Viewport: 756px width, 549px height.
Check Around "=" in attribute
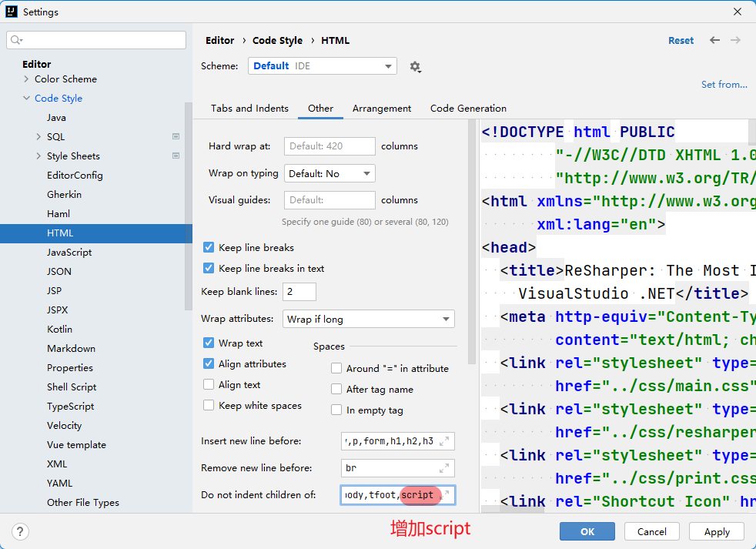click(x=336, y=369)
